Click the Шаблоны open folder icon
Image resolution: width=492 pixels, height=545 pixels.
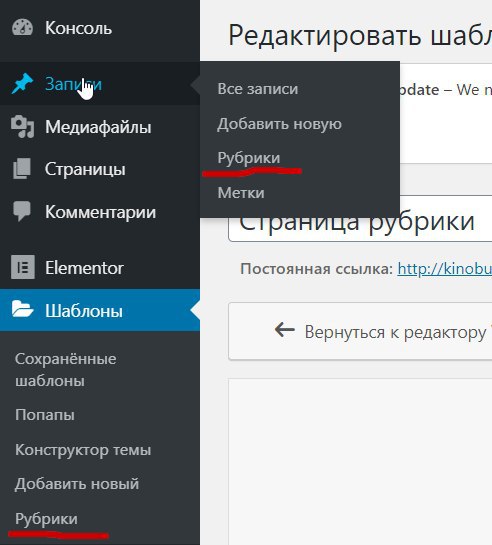(22, 309)
